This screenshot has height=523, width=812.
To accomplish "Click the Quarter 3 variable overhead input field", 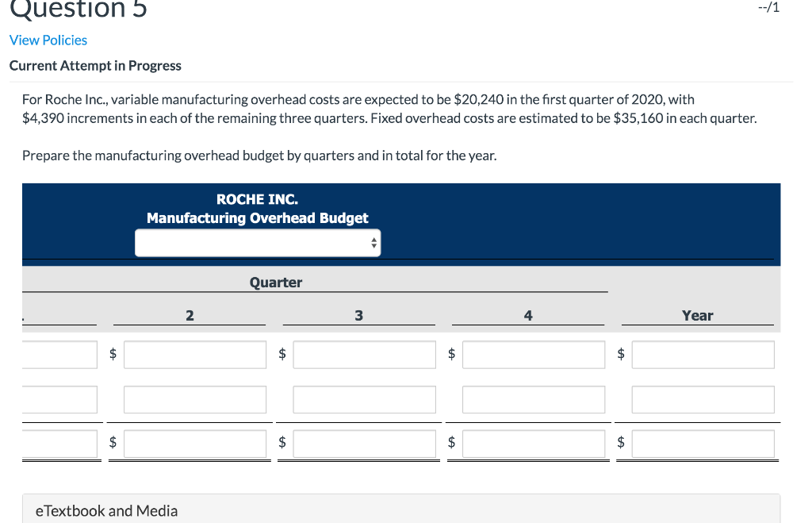I will tap(364, 354).
